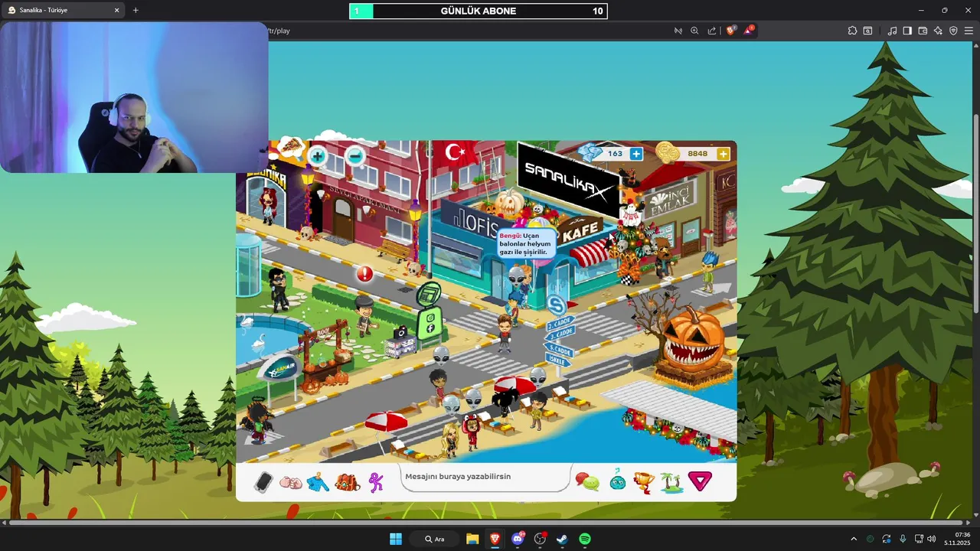Click the pink downward triangle icon
This screenshot has height=551, width=980.
click(x=700, y=481)
